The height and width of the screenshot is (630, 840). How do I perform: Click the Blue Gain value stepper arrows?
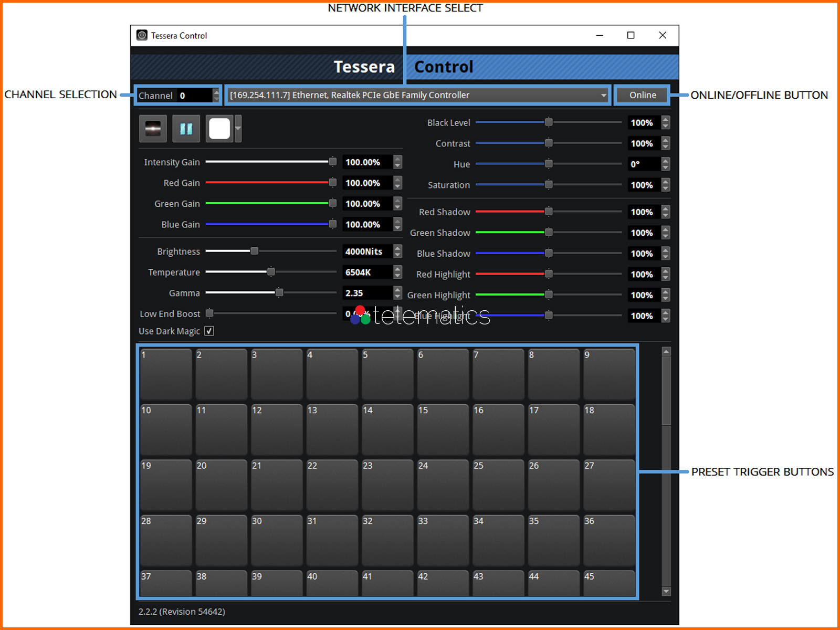click(x=397, y=224)
